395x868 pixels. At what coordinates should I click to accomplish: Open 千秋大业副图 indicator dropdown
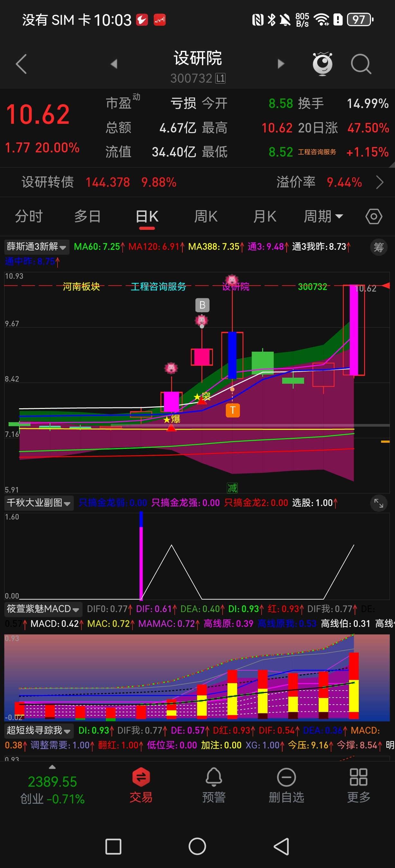pyautogui.click(x=38, y=503)
